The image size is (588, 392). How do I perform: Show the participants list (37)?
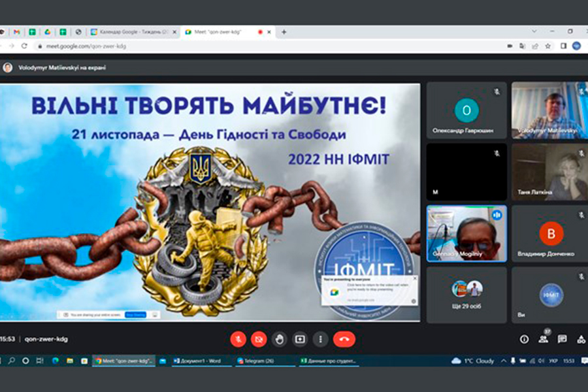[x=543, y=338]
